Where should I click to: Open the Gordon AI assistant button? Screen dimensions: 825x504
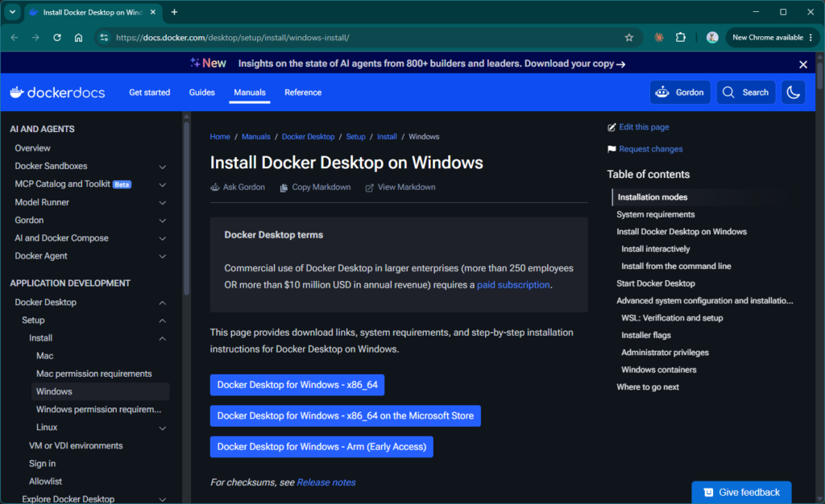pyautogui.click(x=680, y=93)
